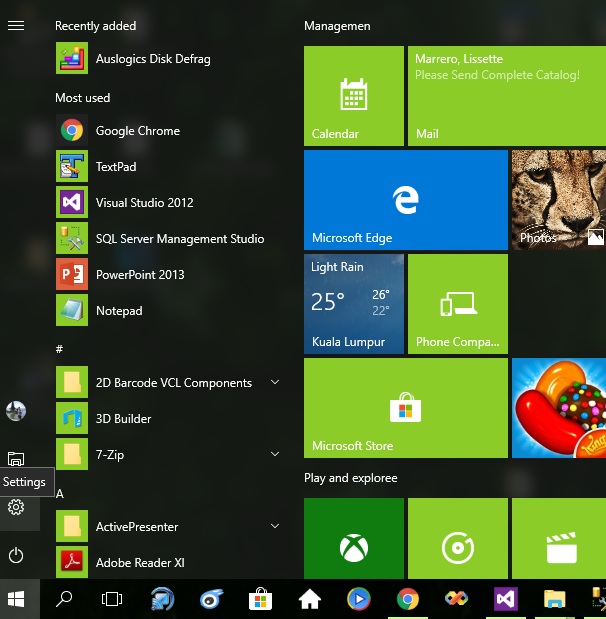Open the Candy Crush game tile
This screenshot has width=606, height=619.
[559, 408]
